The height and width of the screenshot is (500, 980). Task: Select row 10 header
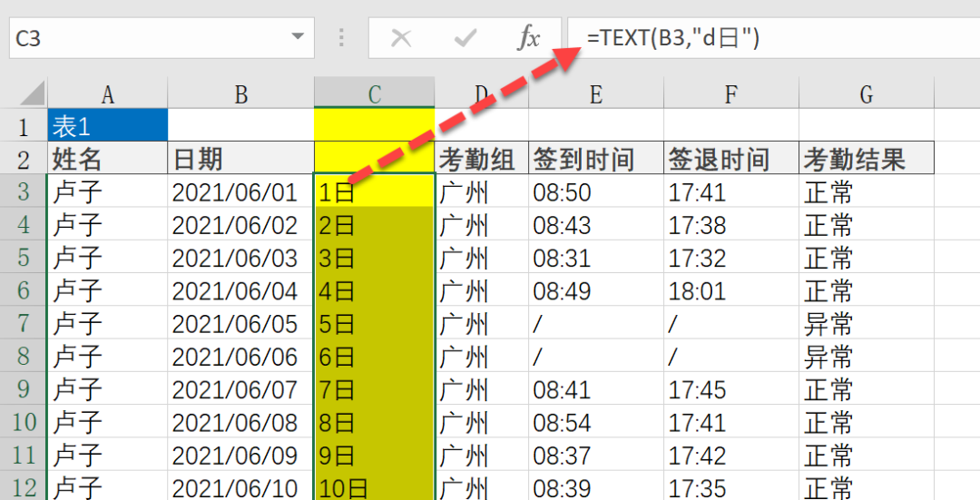click(x=24, y=423)
